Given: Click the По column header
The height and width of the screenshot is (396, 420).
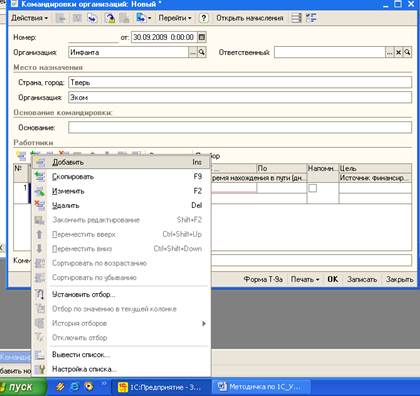Looking at the screenshot, I should click(281, 168).
